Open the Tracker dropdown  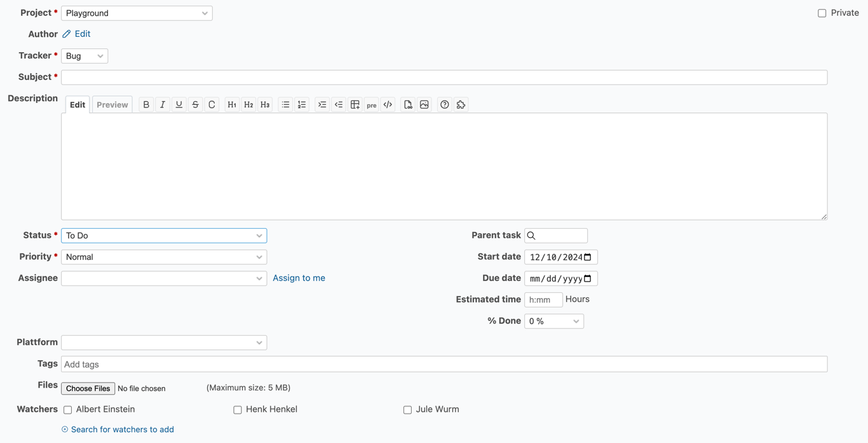pos(85,55)
